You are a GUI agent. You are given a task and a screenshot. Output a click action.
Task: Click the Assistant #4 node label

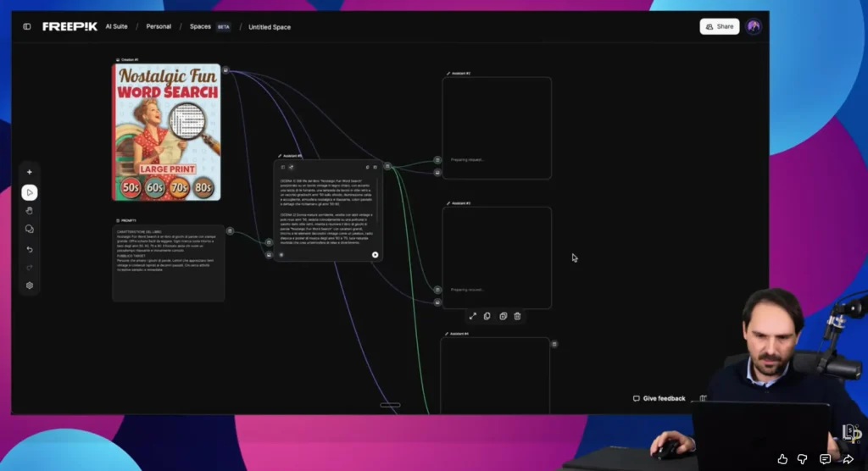457,335
